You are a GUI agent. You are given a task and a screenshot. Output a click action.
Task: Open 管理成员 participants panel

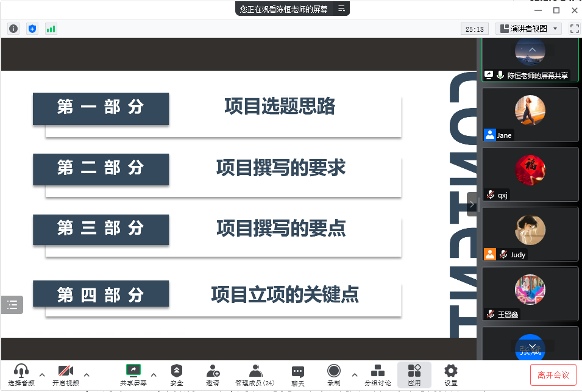[x=255, y=371]
